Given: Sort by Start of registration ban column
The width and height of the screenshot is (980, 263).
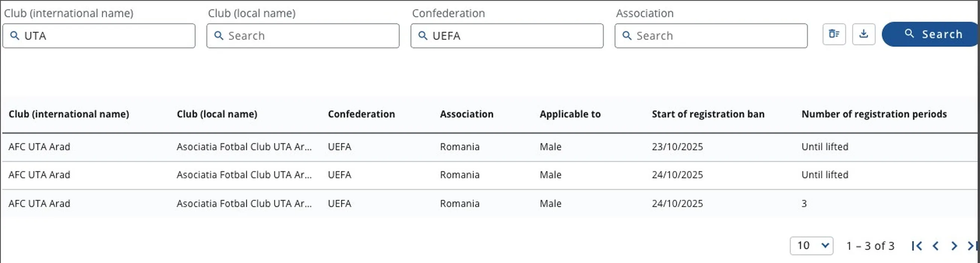Looking at the screenshot, I should 708,114.
